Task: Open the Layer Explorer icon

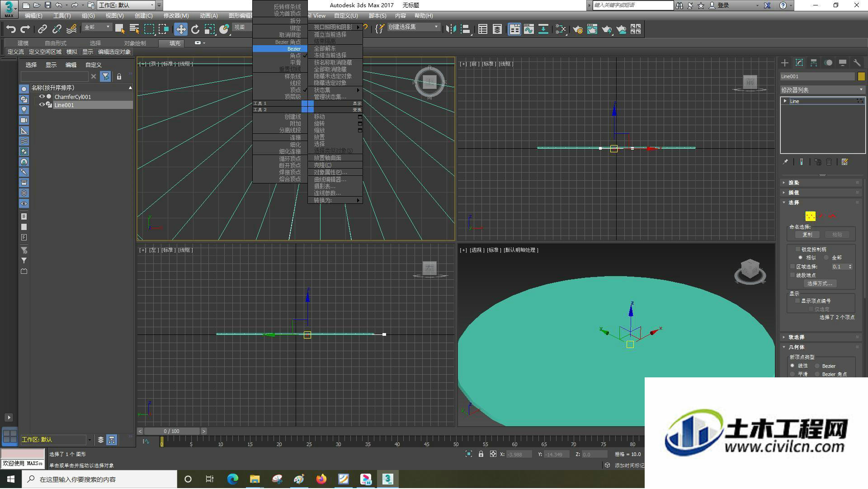Action: coord(497,29)
